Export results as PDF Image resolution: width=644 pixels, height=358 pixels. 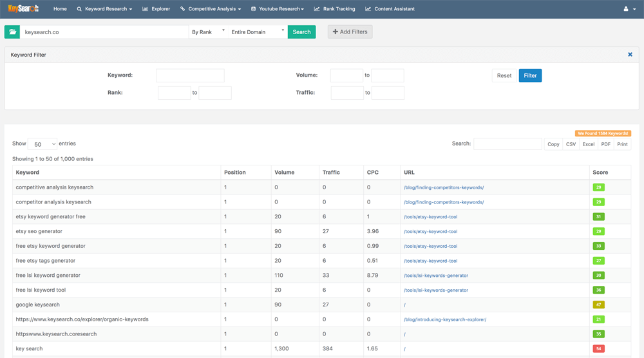(x=605, y=144)
